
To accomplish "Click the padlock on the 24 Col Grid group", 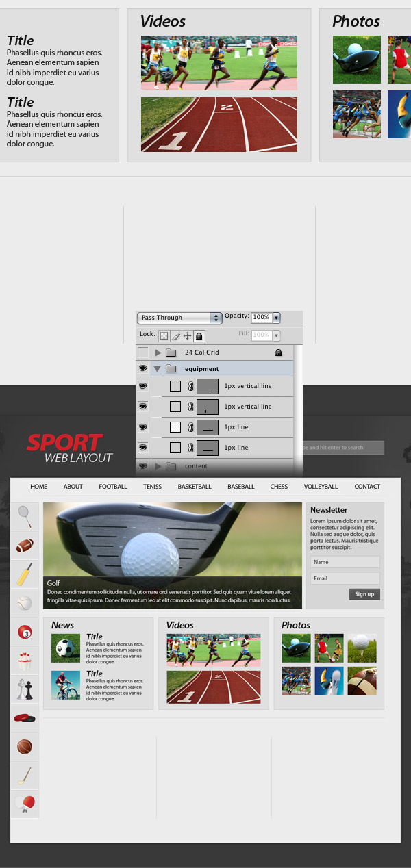I will tap(278, 353).
